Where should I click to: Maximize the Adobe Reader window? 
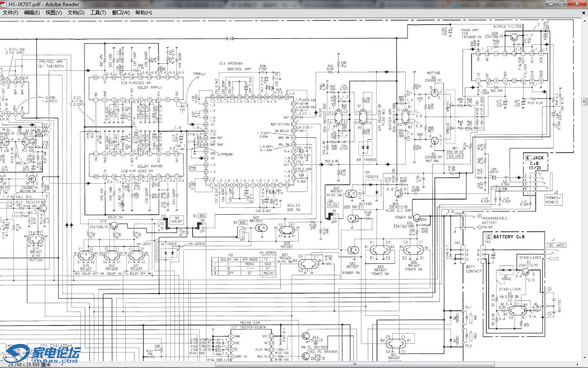(561, 3)
